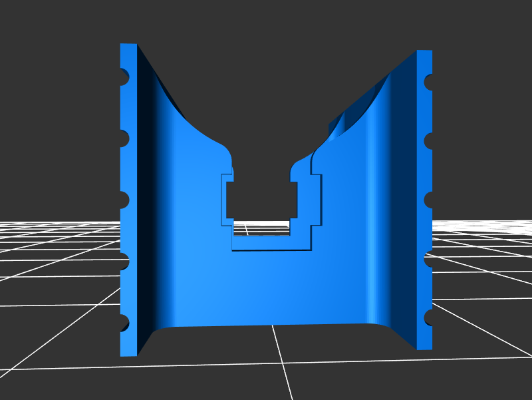Click the bottom notch on the left flange

[x=124, y=323]
